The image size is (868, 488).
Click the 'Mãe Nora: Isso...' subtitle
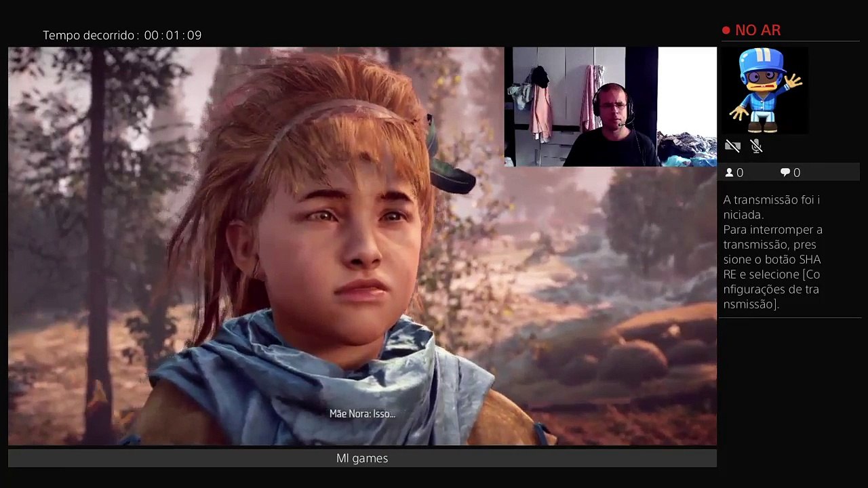pyautogui.click(x=362, y=413)
